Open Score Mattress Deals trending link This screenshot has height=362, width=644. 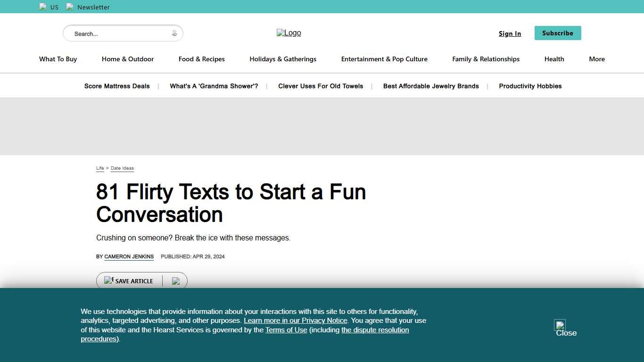(116, 86)
